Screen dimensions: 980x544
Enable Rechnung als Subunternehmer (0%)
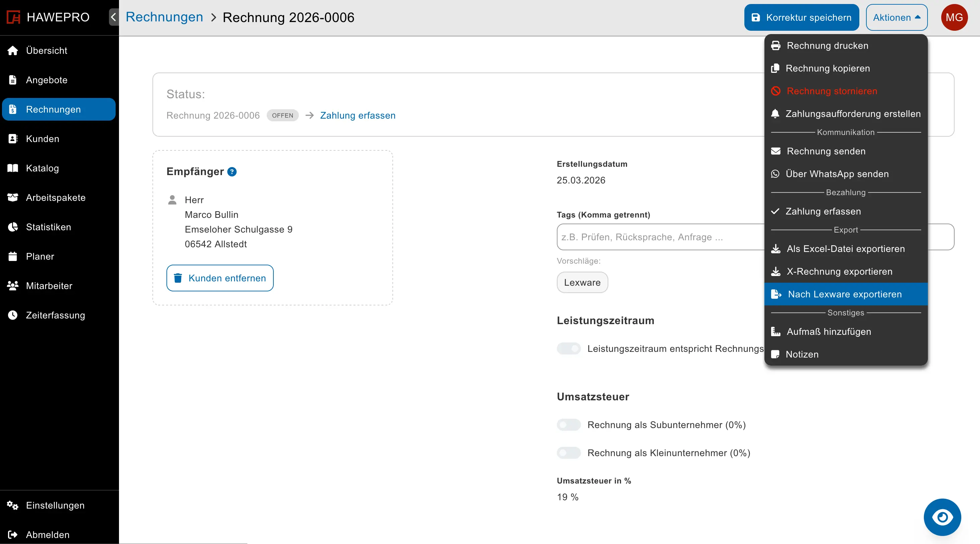point(568,425)
